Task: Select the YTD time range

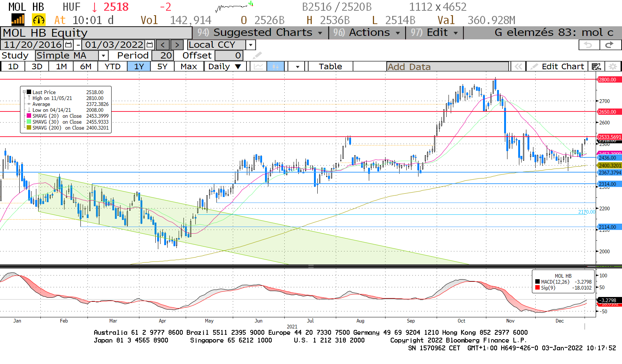Action: pos(112,66)
